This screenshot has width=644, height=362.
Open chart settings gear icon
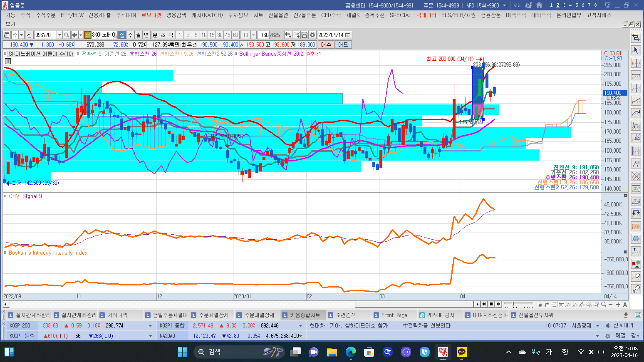tap(312, 35)
